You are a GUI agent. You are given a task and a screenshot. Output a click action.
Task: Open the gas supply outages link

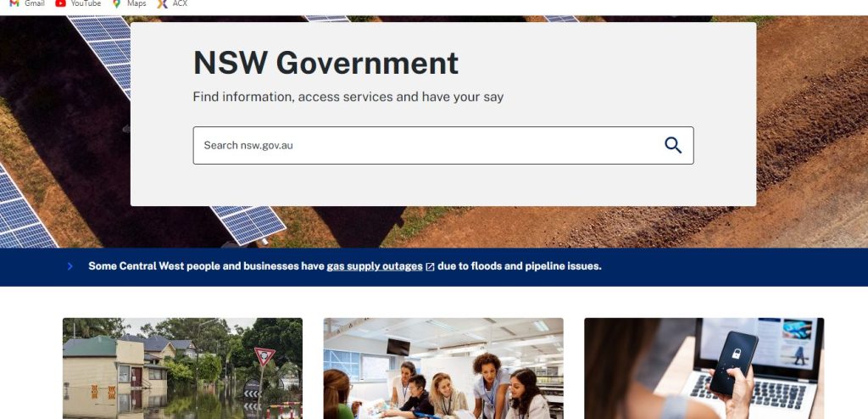(x=374, y=266)
